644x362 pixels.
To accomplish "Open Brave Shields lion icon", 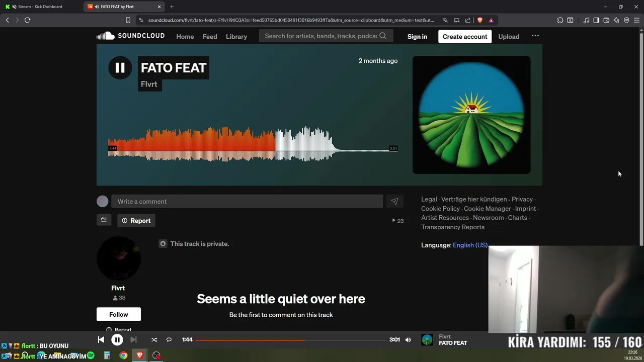I will point(480,20).
